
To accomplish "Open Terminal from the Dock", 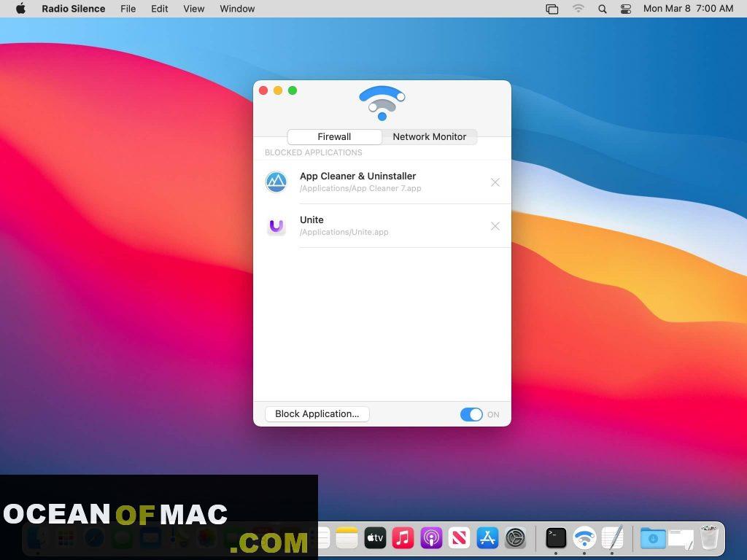I will click(556, 538).
